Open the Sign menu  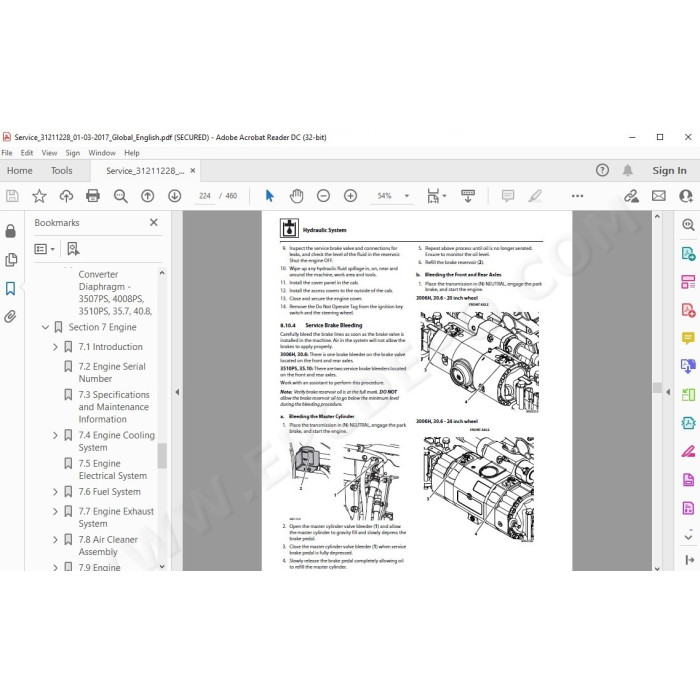[72, 153]
